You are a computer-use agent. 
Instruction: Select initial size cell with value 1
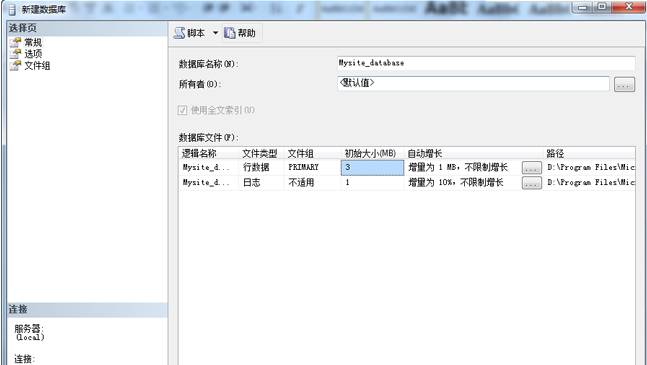coord(372,183)
